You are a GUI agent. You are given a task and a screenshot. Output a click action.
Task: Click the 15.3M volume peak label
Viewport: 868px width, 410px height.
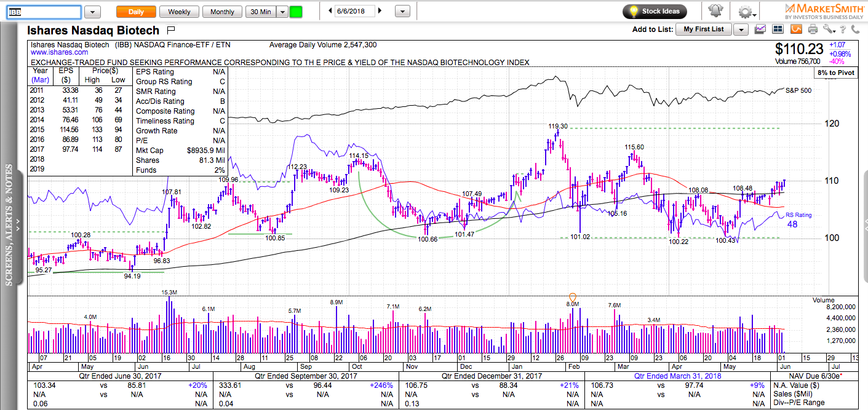tap(169, 293)
